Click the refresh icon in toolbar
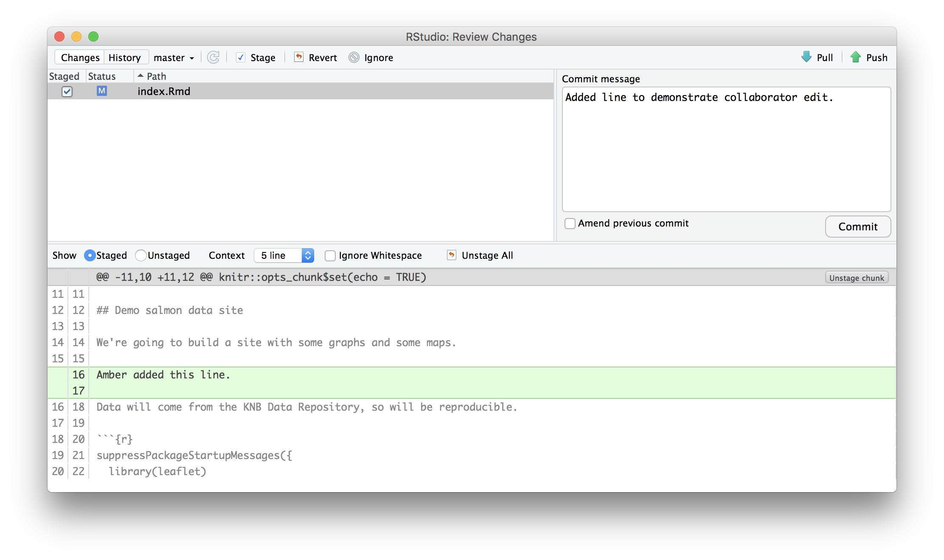944x560 pixels. pyautogui.click(x=213, y=57)
